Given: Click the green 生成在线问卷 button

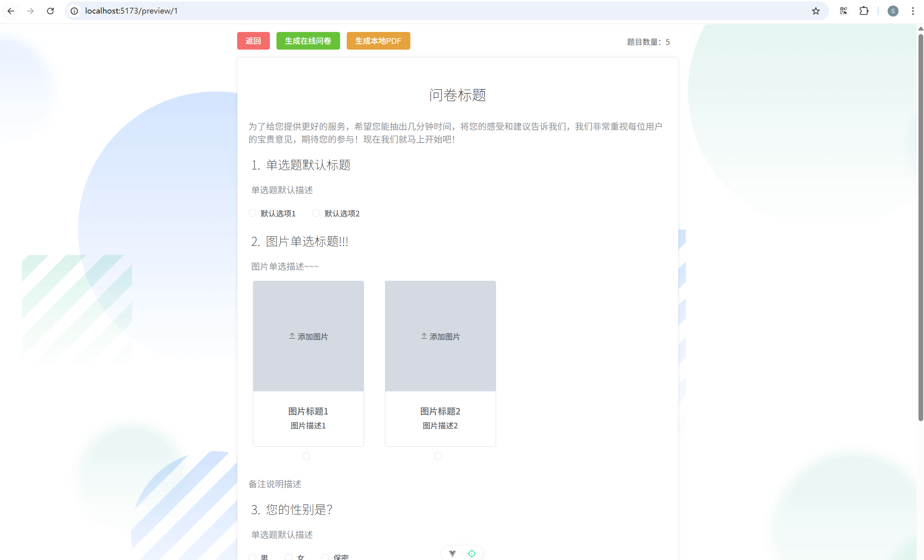Looking at the screenshot, I should [308, 41].
